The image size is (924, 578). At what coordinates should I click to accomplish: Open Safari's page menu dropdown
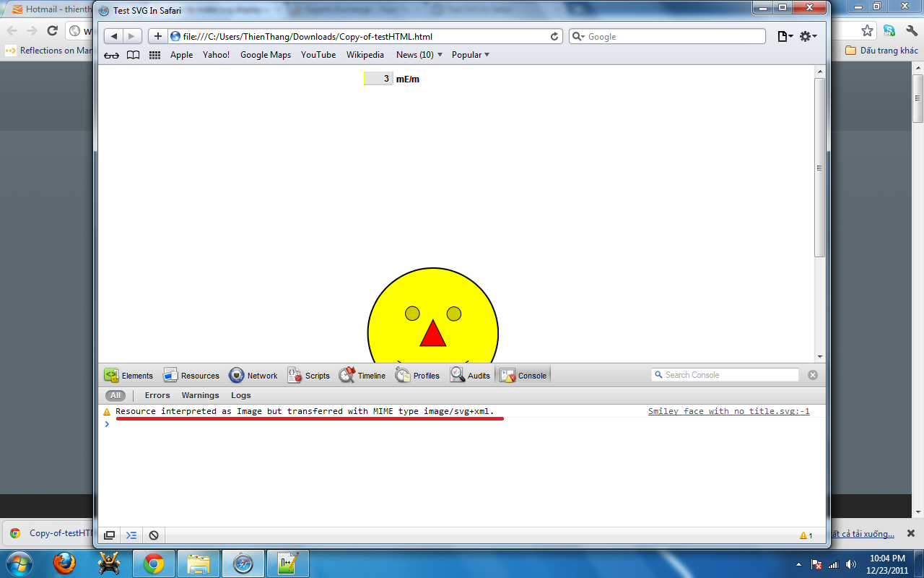(x=785, y=36)
